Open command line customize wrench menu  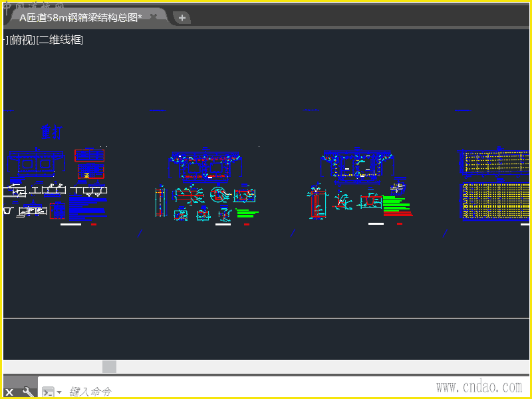tap(28, 392)
